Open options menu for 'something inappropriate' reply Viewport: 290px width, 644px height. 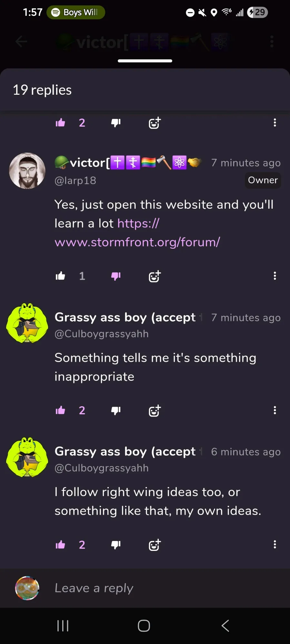click(x=275, y=410)
